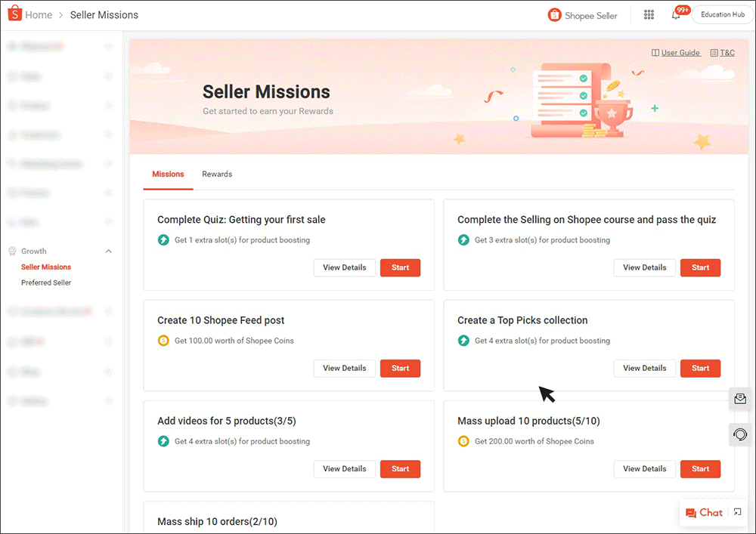Screen dimensions: 756x534
Task: Click the User Guide book icon
Action: point(655,52)
